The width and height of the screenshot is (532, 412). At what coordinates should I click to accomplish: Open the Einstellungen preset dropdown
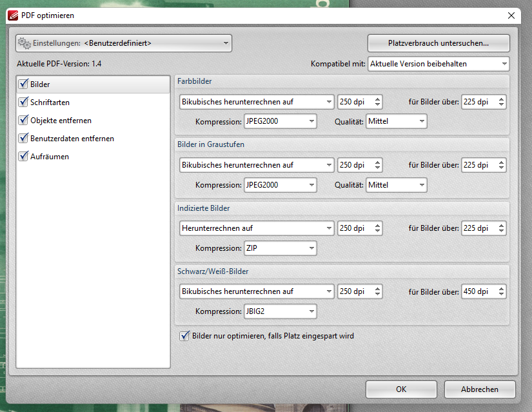[124, 43]
